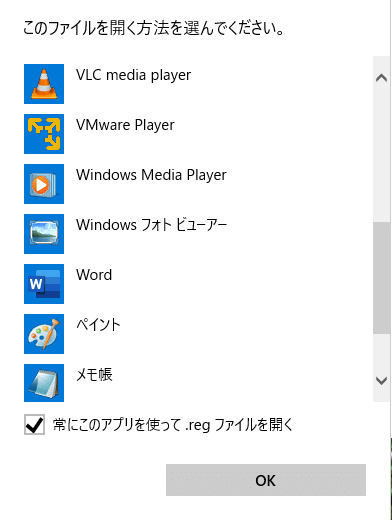392x520 pixels.
Task: Pick the メモ帳 notepad icon
Action: click(x=44, y=383)
